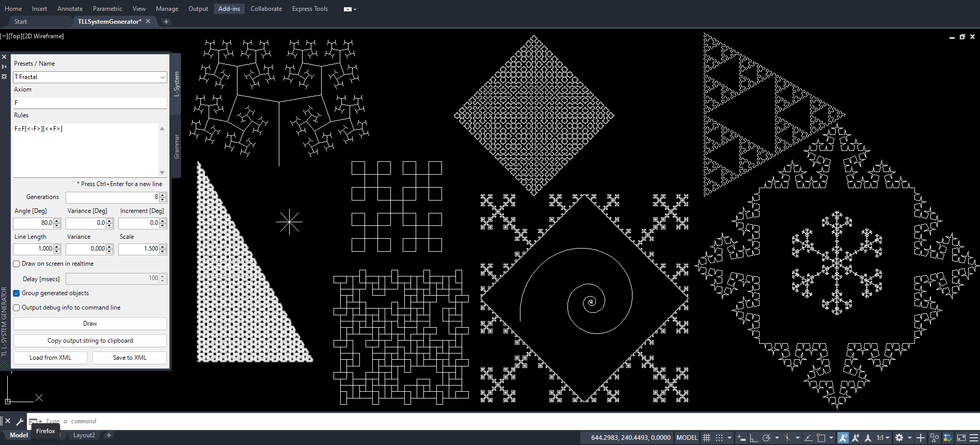Click the Rules text area
980x445 pixels.
tap(86, 150)
